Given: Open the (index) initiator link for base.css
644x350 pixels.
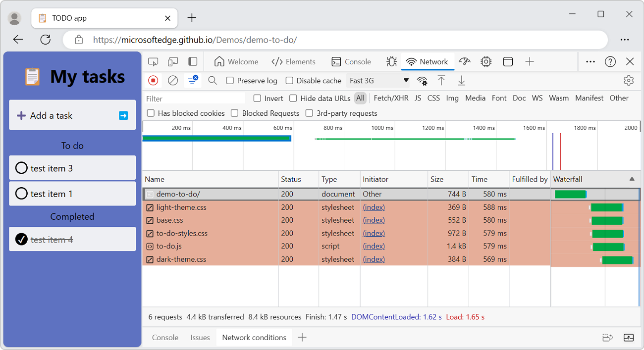Looking at the screenshot, I should tap(374, 220).
